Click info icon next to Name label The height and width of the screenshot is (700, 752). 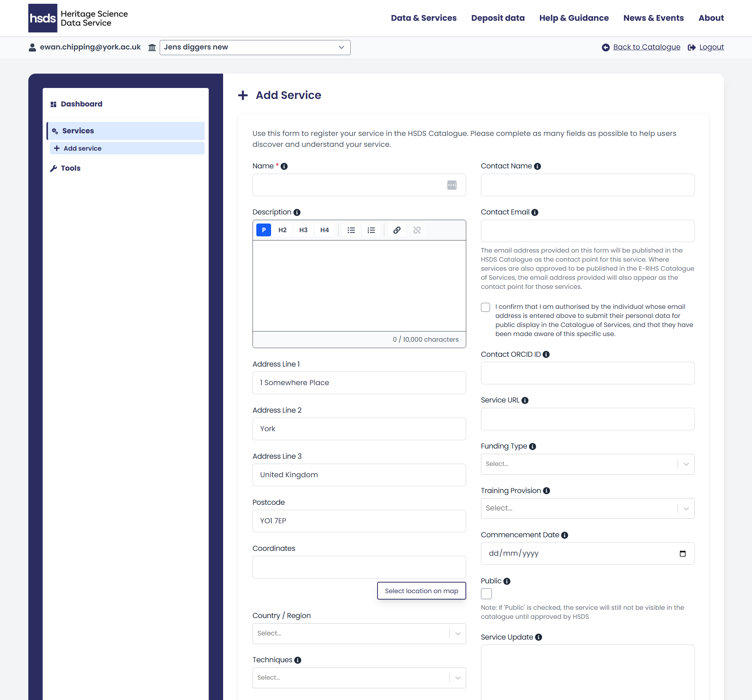click(x=284, y=167)
